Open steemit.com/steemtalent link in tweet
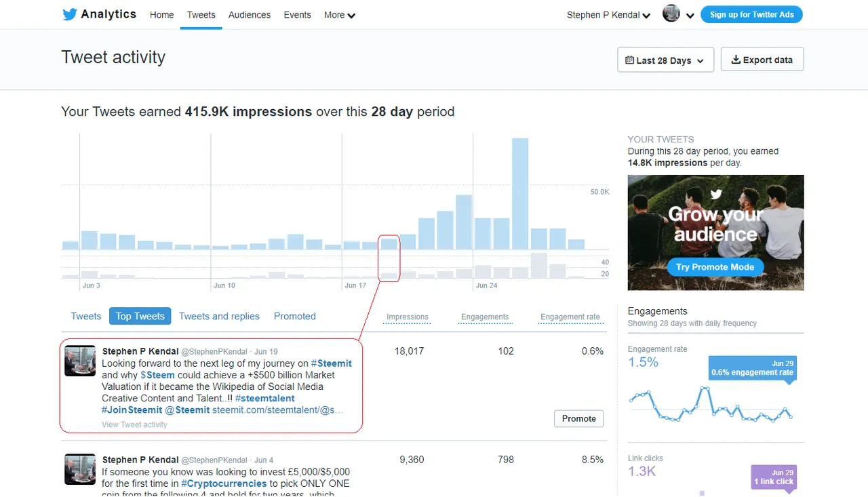The height and width of the screenshot is (497, 868). click(278, 410)
